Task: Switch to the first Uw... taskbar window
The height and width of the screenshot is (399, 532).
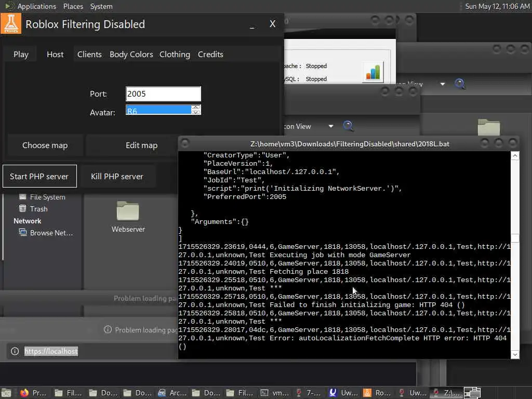Action: [343, 393]
